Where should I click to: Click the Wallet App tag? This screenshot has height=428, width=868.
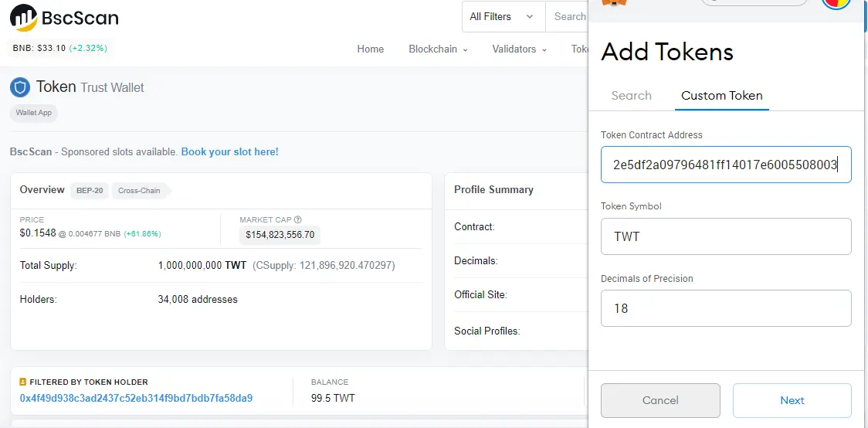click(34, 112)
